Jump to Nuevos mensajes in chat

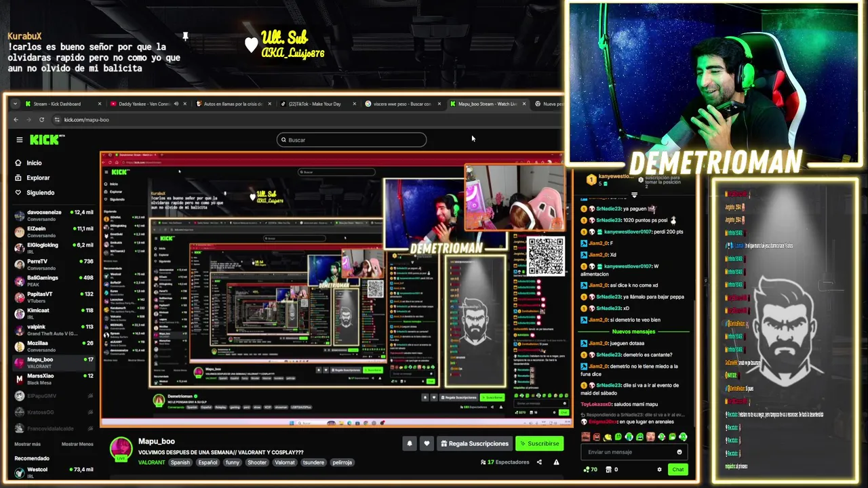click(x=633, y=331)
